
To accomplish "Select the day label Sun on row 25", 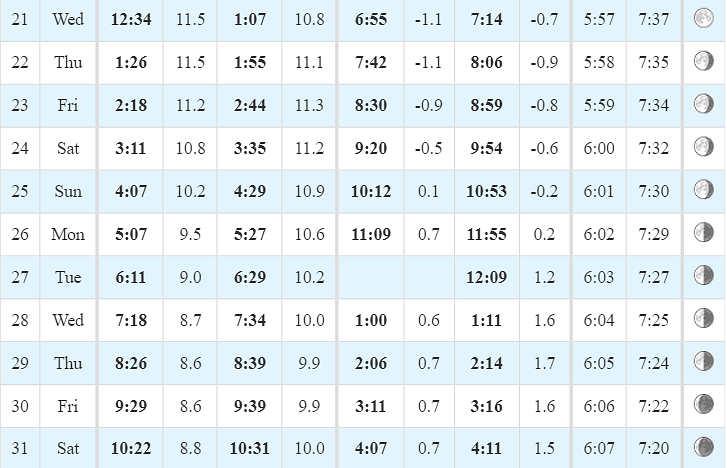I will (x=68, y=191).
